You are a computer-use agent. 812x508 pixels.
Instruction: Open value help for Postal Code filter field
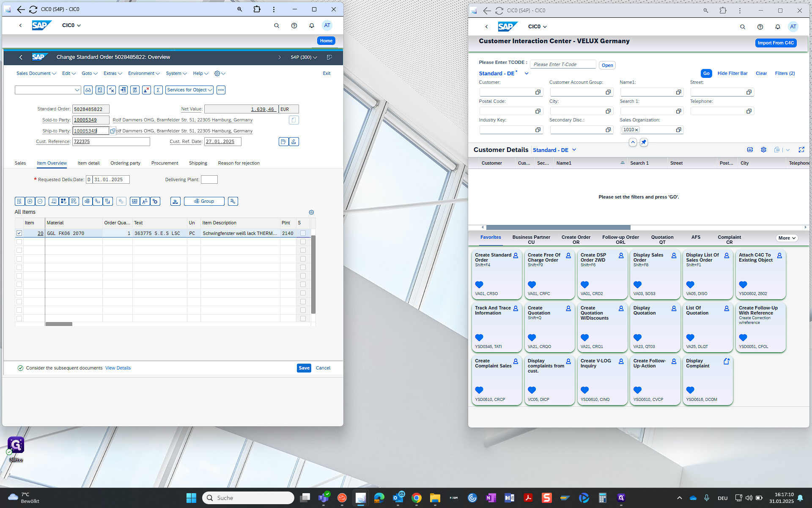coord(538,111)
